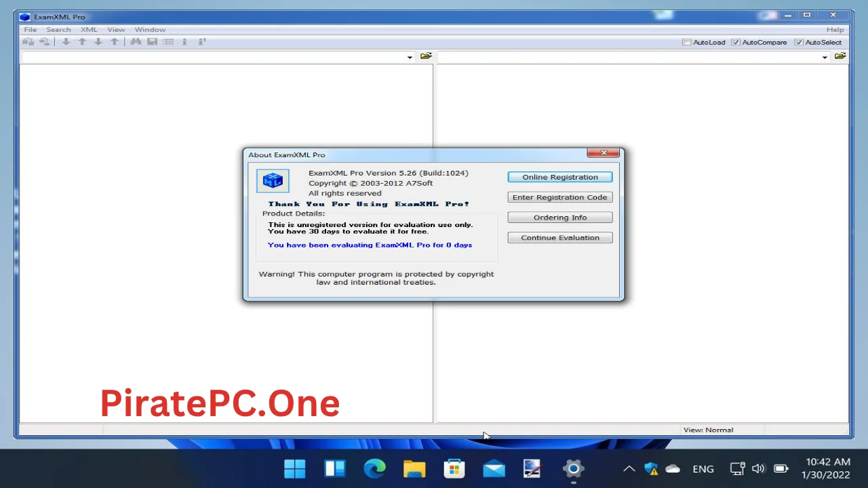Click the Windows Security shield tray icon
Screen dimensions: 868x488
[651, 468]
